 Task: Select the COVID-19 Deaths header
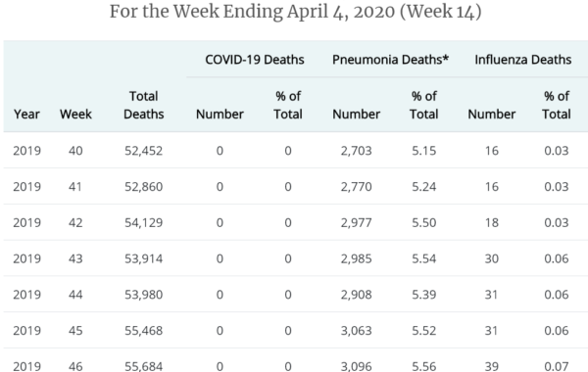click(x=255, y=60)
